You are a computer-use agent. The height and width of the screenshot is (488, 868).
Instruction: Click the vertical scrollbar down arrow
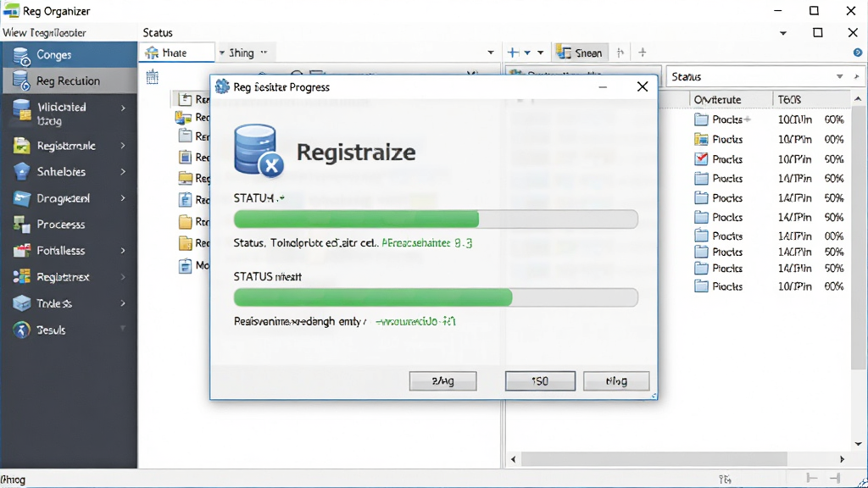click(x=858, y=443)
